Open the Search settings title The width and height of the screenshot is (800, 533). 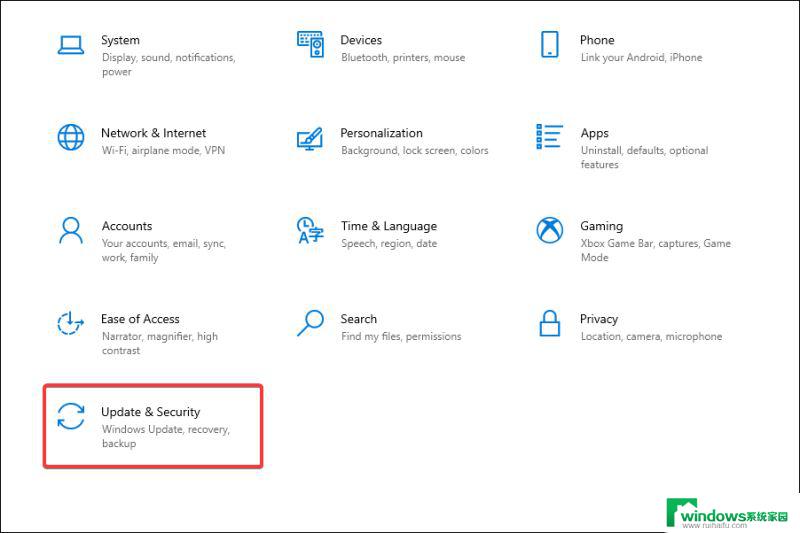(359, 319)
